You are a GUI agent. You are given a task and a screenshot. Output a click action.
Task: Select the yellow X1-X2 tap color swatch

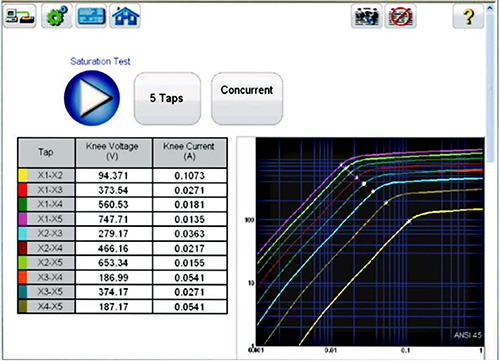click(x=23, y=175)
